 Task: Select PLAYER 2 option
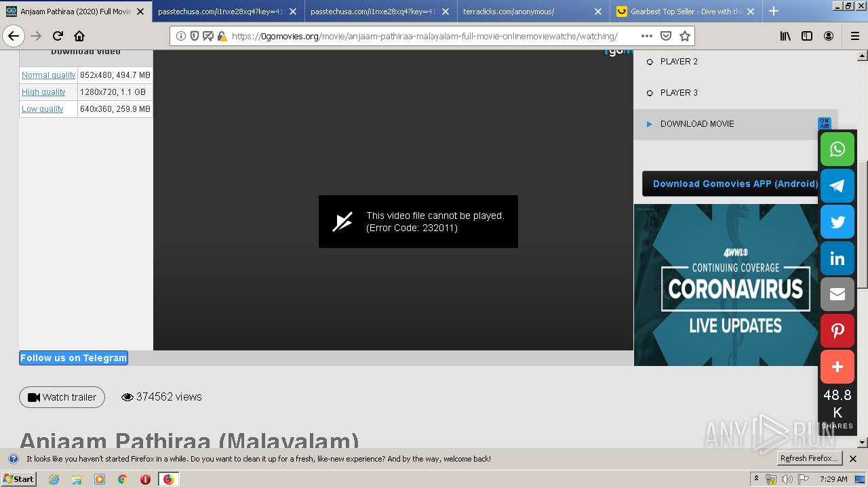click(x=679, y=62)
